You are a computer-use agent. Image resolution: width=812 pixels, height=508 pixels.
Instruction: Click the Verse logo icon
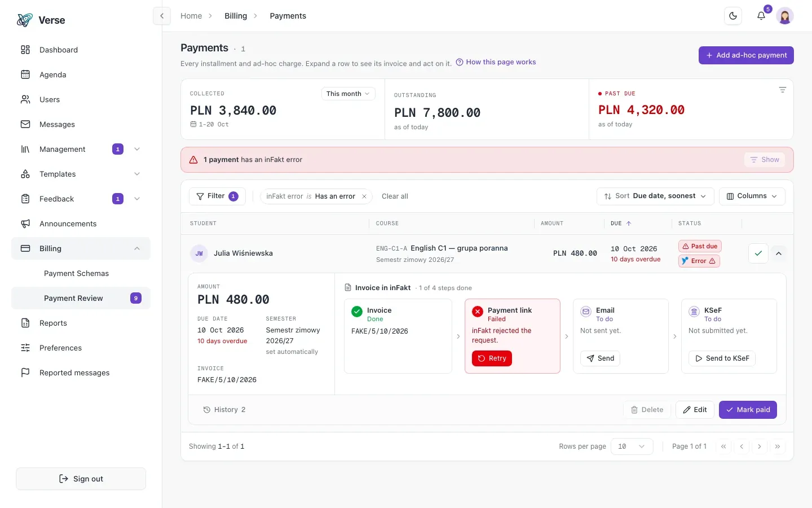coord(25,20)
